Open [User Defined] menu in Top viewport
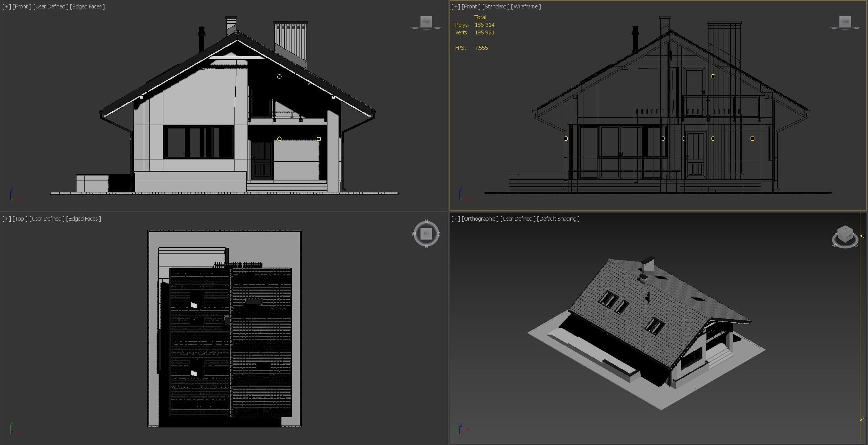868x445 pixels. pos(47,219)
